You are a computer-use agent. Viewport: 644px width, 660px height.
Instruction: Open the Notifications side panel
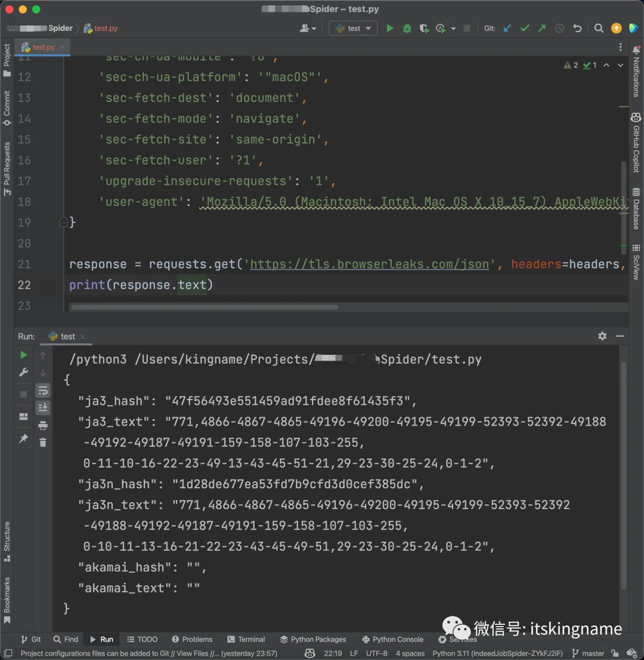pos(636,71)
